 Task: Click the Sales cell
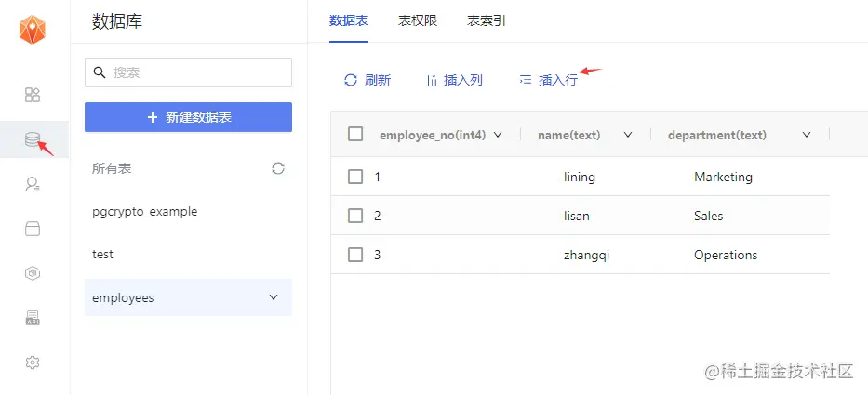point(709,216)
